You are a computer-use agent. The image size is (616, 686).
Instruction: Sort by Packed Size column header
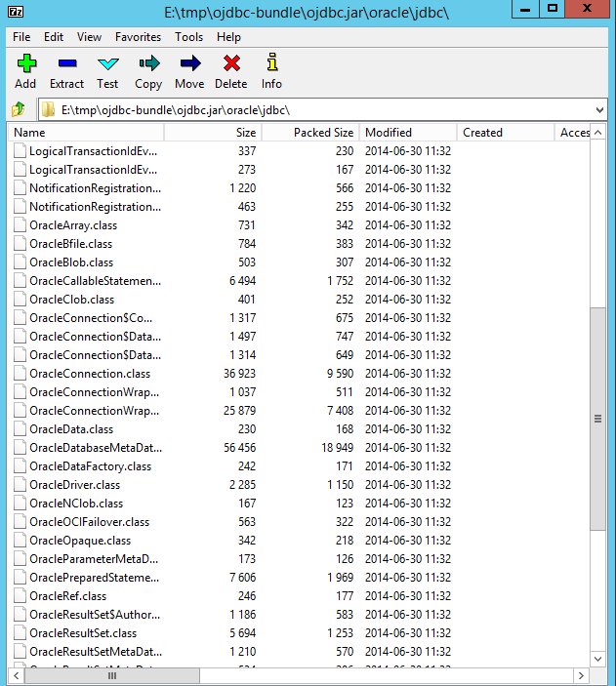tap(310, 132)
